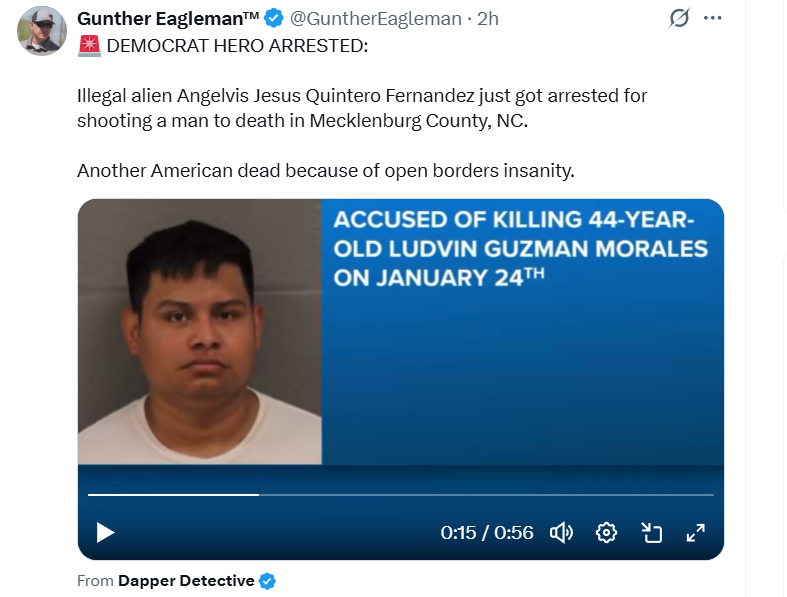Image resolution: width=787 pixels, height=597 pixels.
Task: Click the Grok explain icon
Action: [x=679, y=18]
